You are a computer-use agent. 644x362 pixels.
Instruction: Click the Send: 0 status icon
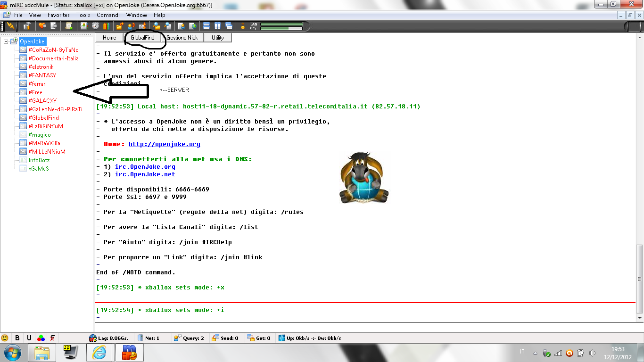click(x=215, y=338)
